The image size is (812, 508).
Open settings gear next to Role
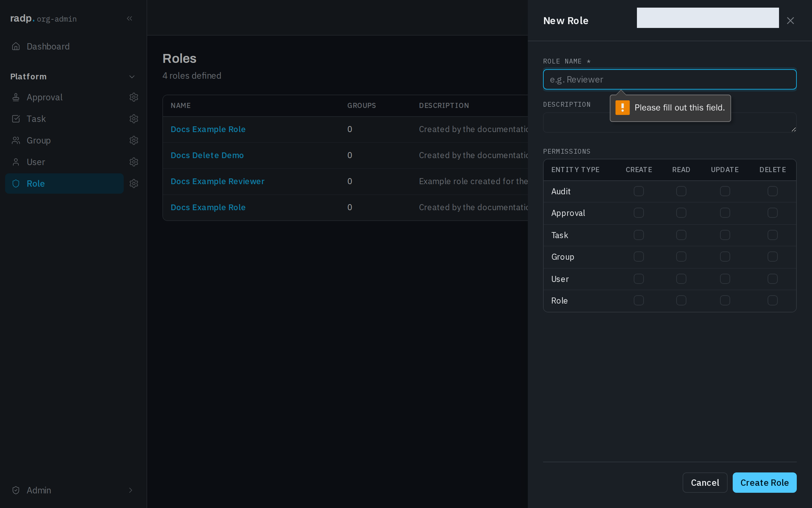click(x=134, y=184)
